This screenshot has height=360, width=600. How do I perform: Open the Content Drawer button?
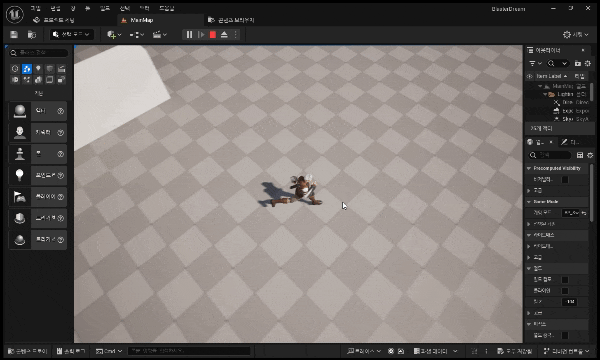click(x=27, y=351)
